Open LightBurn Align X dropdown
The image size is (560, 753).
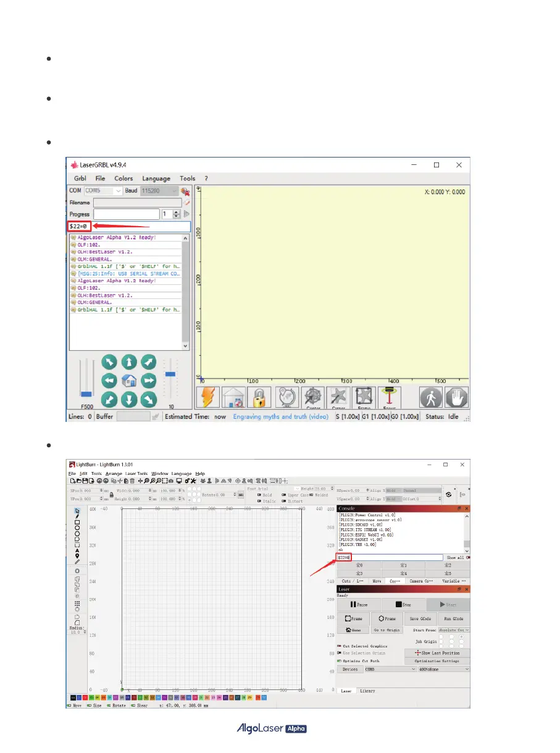pyautogui.click(x=394, y=490)
